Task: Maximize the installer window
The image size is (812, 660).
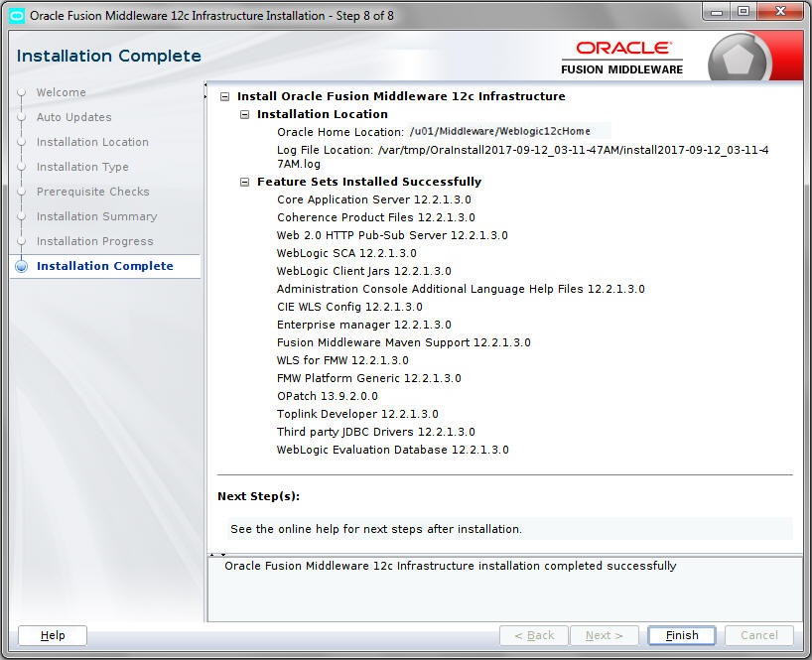Action: [x=744, y=13]
